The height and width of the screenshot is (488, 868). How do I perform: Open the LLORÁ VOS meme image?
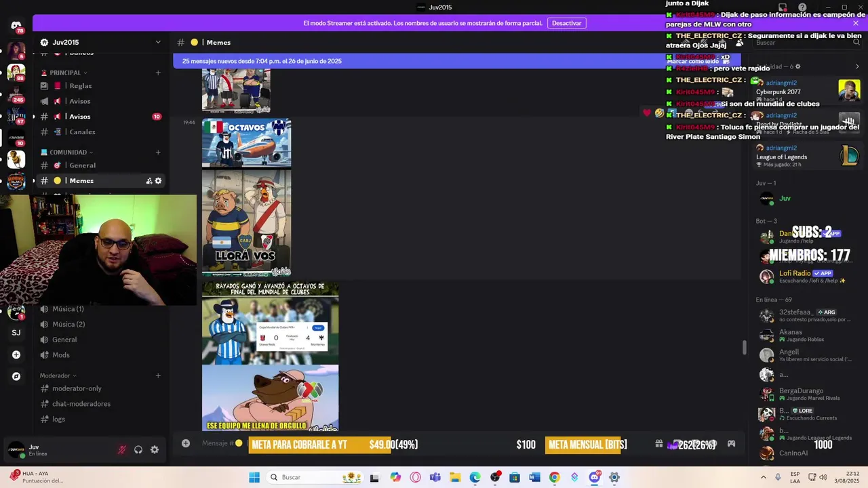click(x=246, y=223)
